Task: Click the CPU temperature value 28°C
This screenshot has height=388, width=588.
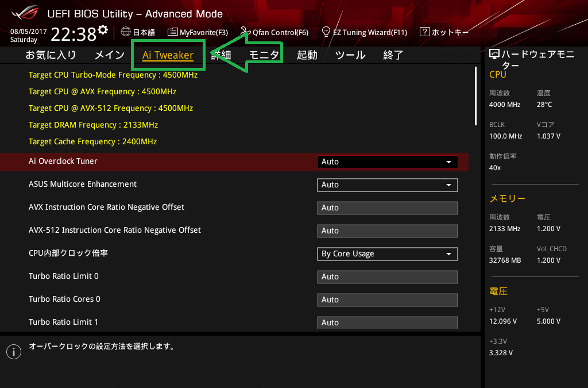Action: point(544,105)
